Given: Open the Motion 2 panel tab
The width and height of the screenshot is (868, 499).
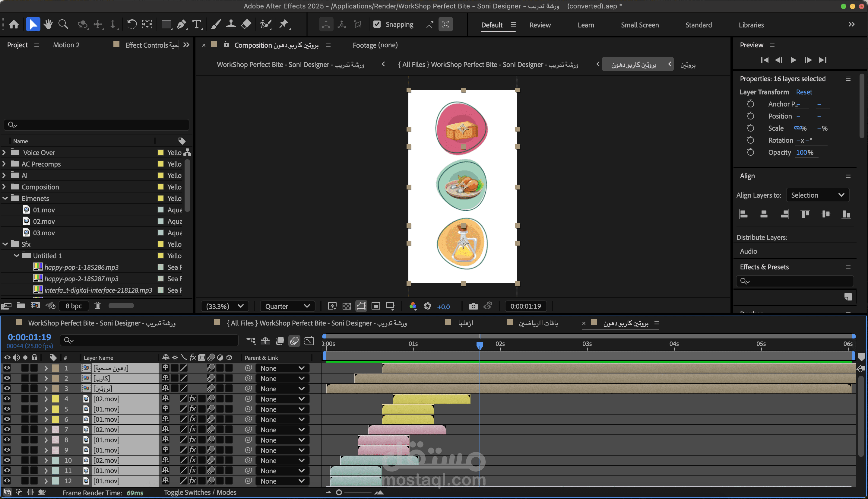Looking at the screenshot, I should coord(66,45).
